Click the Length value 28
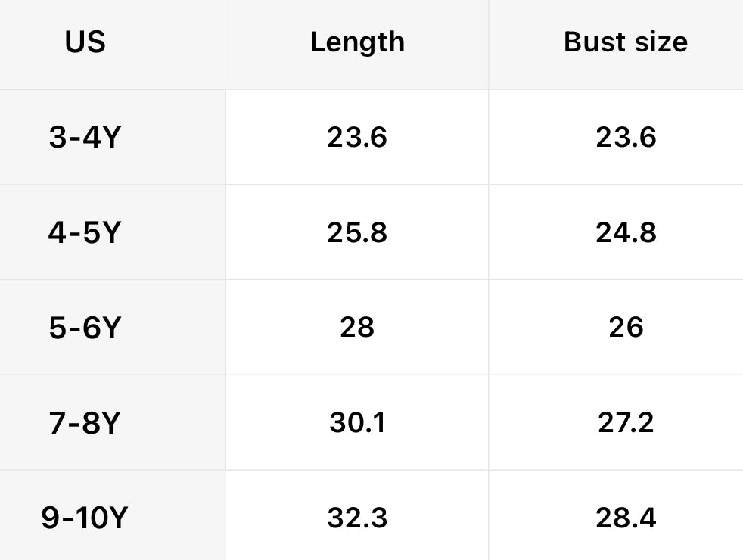The width and height of the screenshot is (743, 560). 357,328
